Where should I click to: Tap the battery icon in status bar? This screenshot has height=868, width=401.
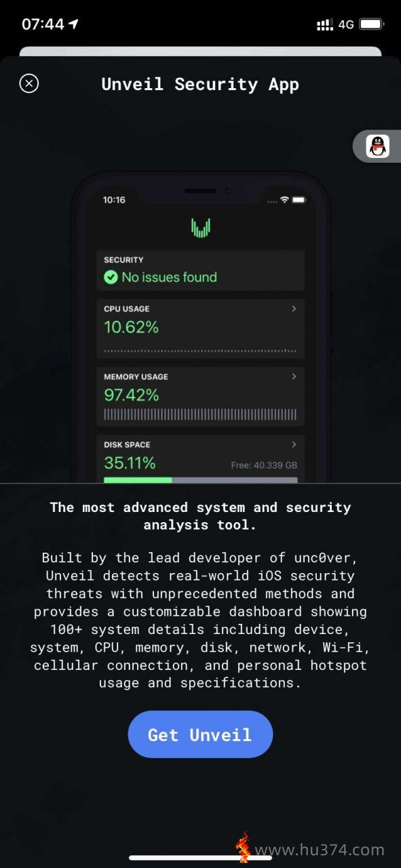[372, 24]
